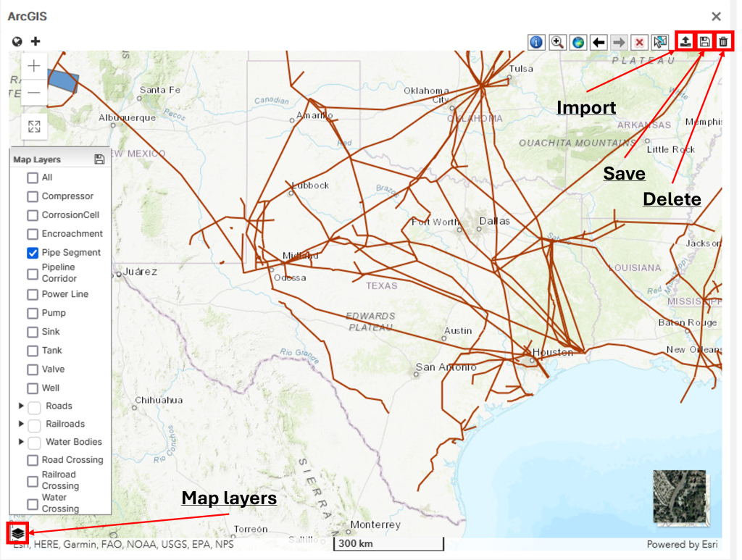Click the map zoom out minus button
The height and width of the screenshot is (560, 742).
point(34,93)
